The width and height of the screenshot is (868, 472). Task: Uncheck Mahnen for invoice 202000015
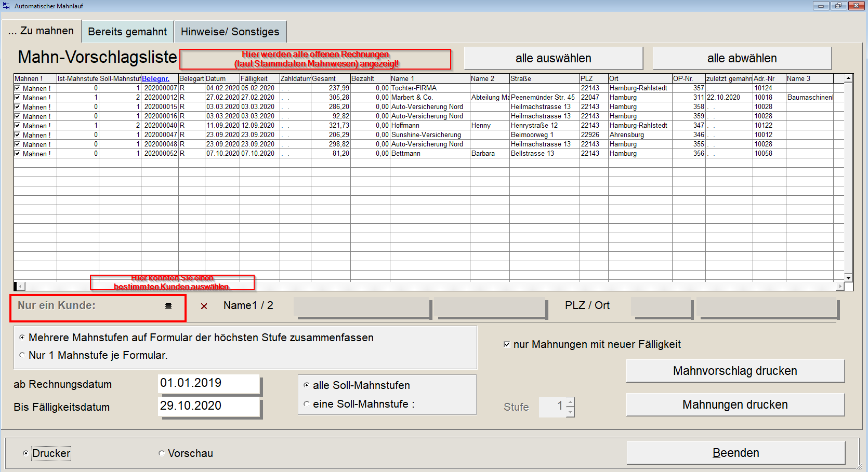coord(17,107)
